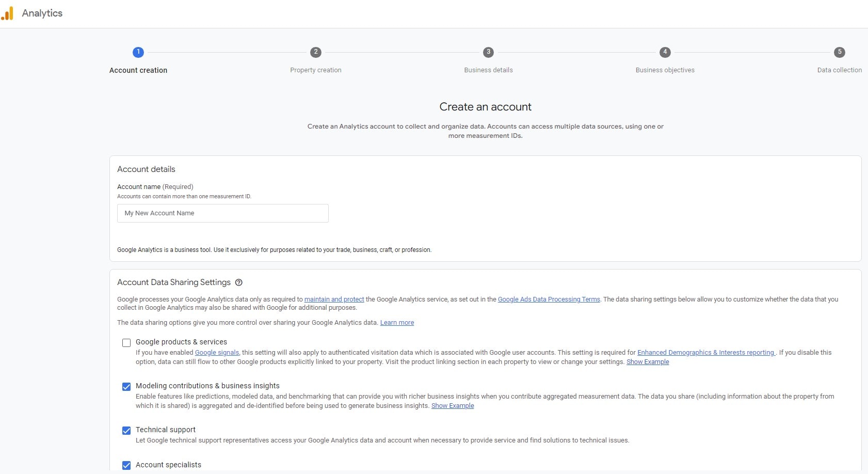Click the Analytics title text in header

pos(42,13)
